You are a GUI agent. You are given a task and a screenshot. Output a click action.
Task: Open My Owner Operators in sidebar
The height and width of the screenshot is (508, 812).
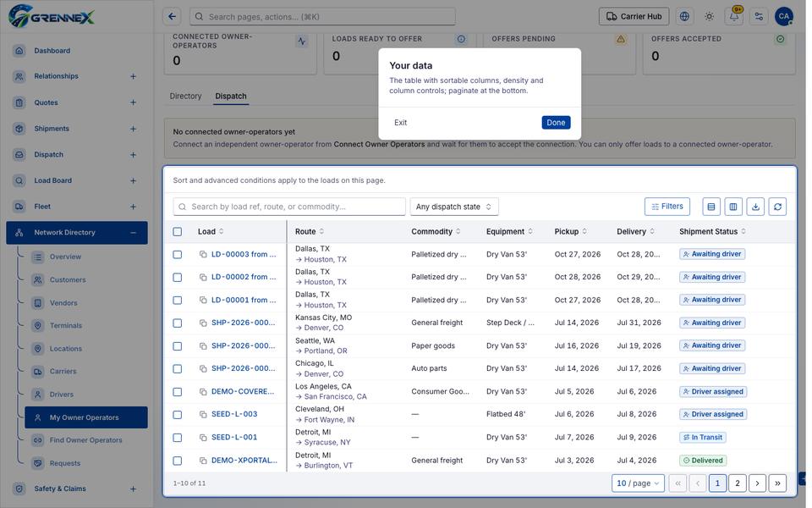86,417
